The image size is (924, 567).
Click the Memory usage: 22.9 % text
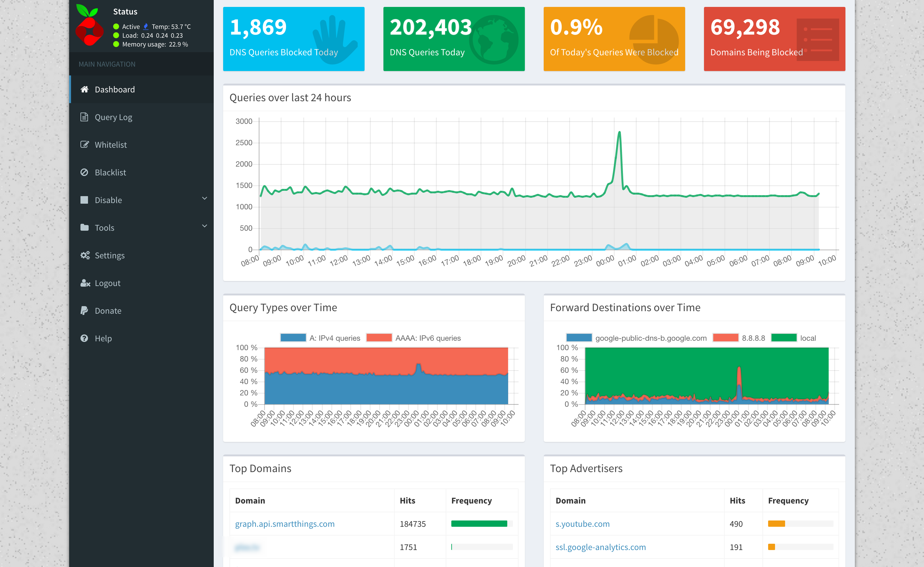pyautogui.click(x=155, y=44)
